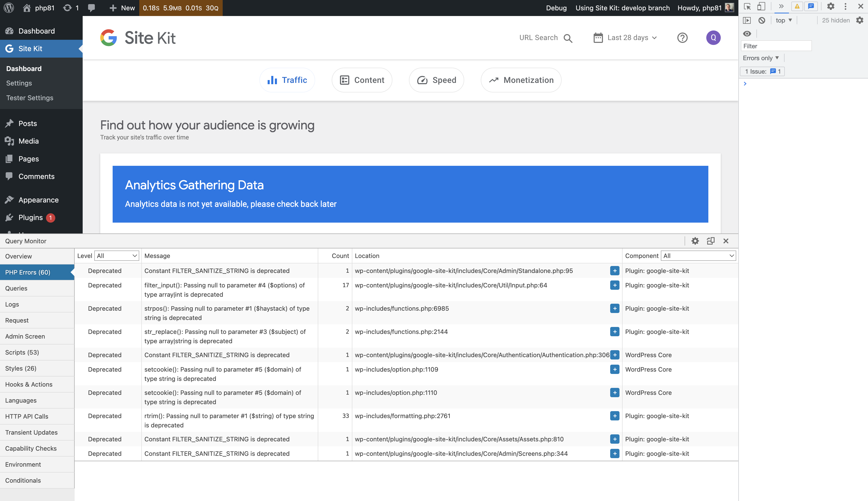Image resolution: width=868 pixels, height=501 pixels.
Task: Go to Media in sidebar
Action: (x=41, y=141)
